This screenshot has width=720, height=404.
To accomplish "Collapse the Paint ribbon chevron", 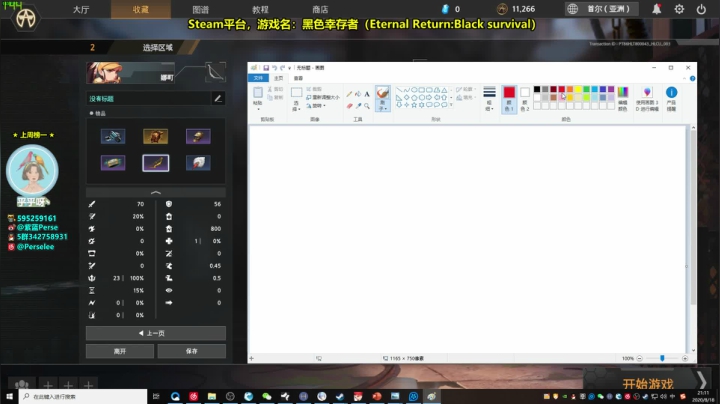I will (x=684, y=79).
